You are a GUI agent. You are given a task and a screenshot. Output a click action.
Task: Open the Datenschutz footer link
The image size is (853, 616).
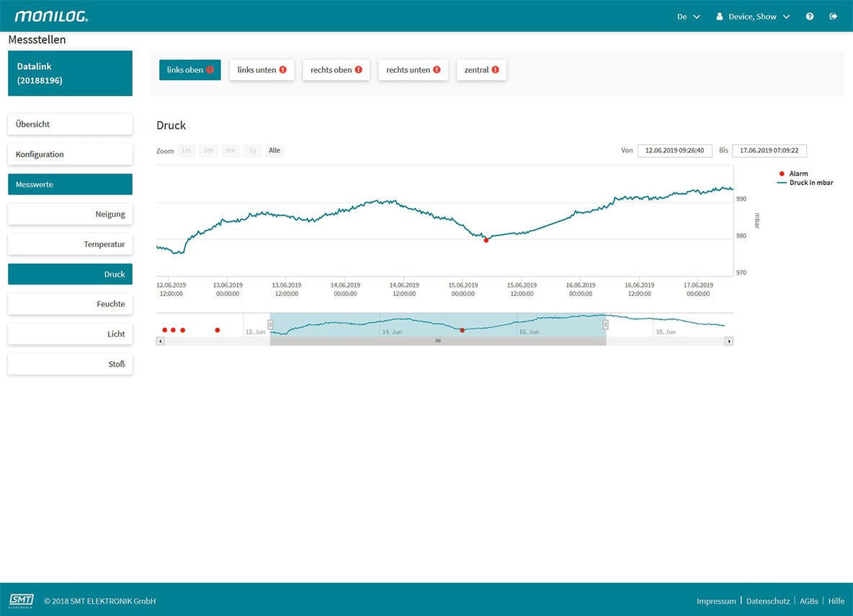click(x=767, y=601)
